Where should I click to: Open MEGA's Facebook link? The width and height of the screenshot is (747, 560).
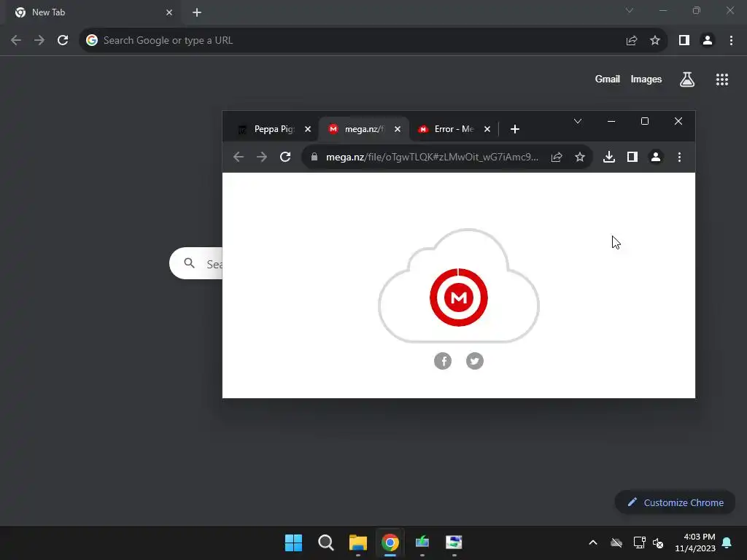443,361
